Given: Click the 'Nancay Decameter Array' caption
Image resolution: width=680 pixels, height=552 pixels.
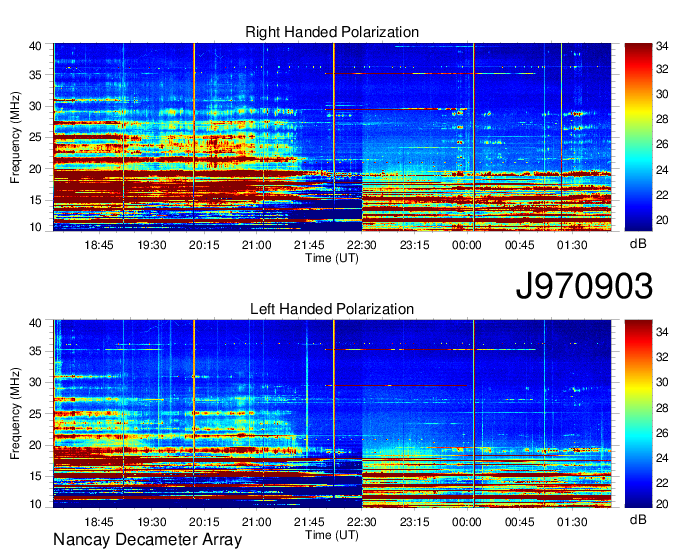Looking at the screenshot, I should click(147, 540).
